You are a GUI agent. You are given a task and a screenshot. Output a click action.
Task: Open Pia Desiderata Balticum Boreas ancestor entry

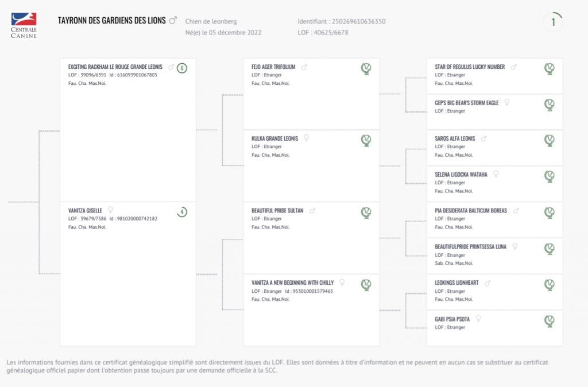(x=471, y=211)
